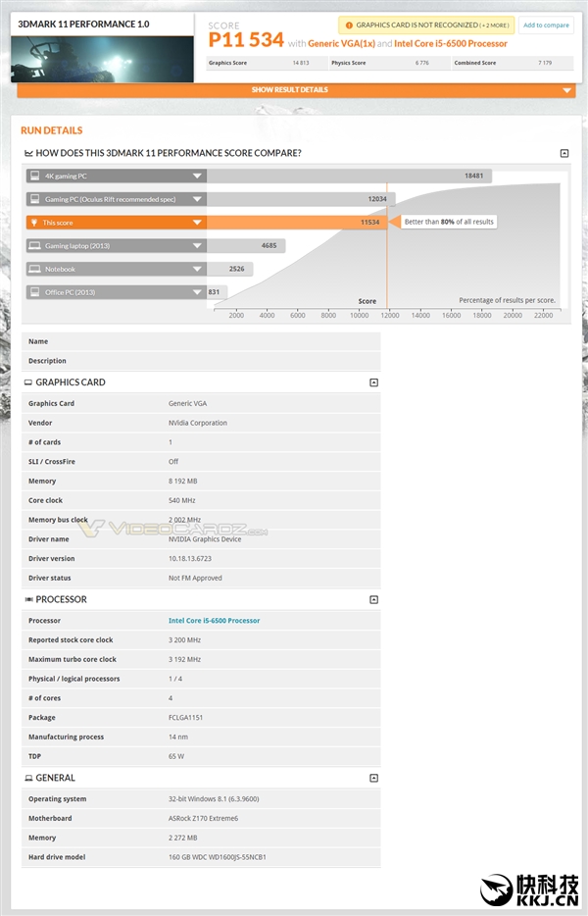Click the 12034 Gaming PC score bar
The image size is (588, 916).
tap(301, 199)
